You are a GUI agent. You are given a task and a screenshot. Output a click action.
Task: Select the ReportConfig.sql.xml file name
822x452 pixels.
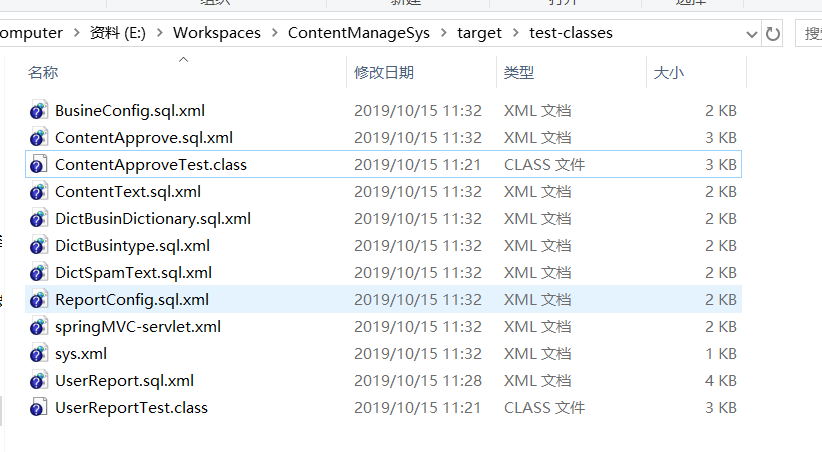(x=132, y=300)
